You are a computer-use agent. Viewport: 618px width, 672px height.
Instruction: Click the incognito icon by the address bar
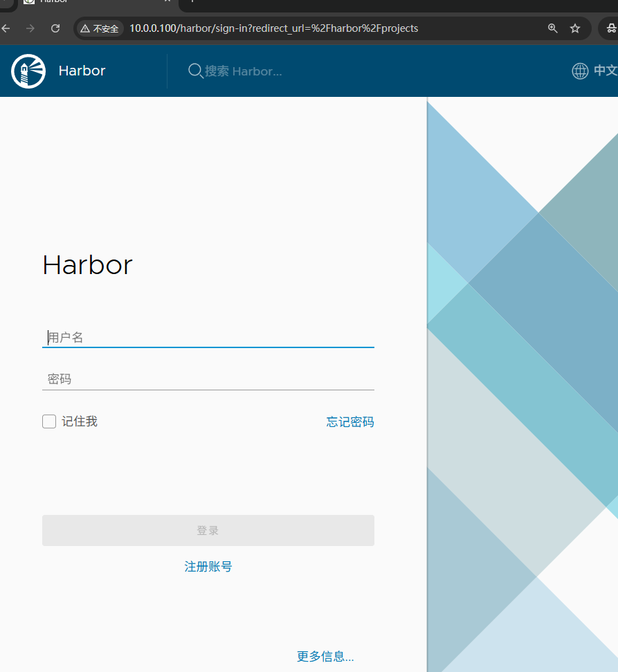612,28
